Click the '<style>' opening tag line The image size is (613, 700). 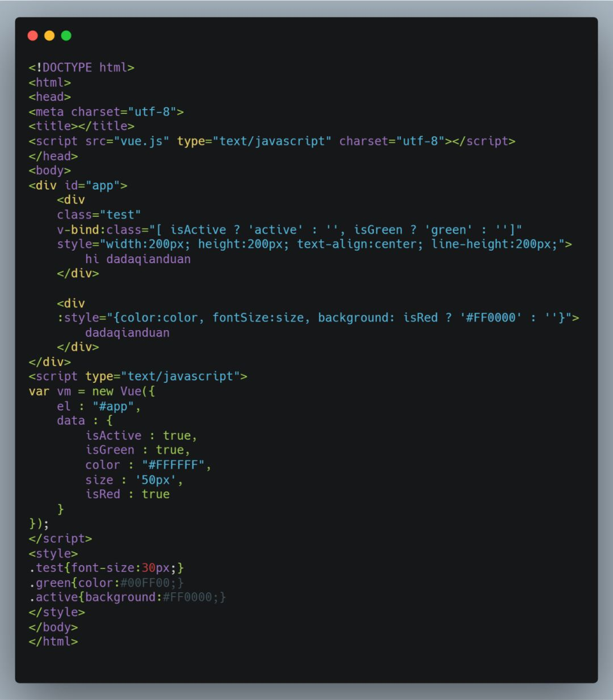tap(53, 553)
